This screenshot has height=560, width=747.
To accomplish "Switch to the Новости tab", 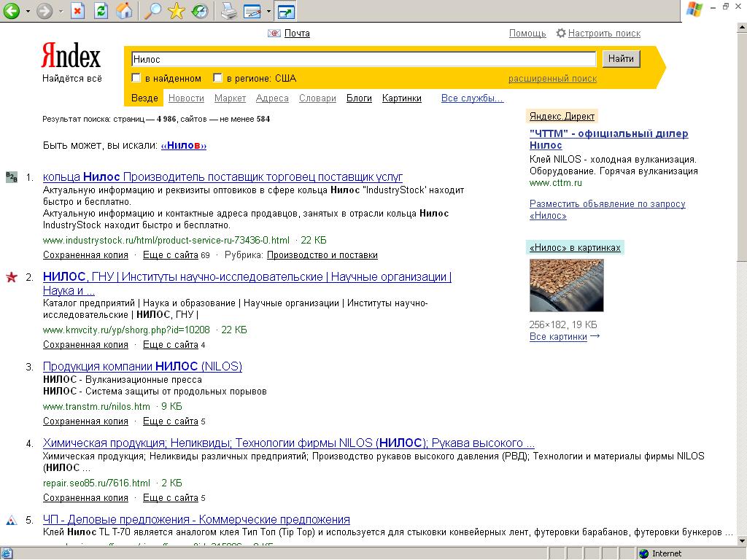I will (x=186, y=98).
